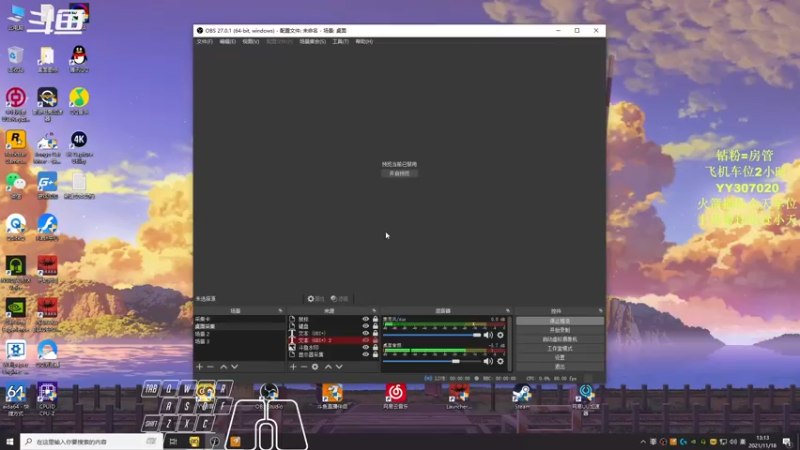
Task: Open the 视图(V) menu
Action: (x=251, y=41)
